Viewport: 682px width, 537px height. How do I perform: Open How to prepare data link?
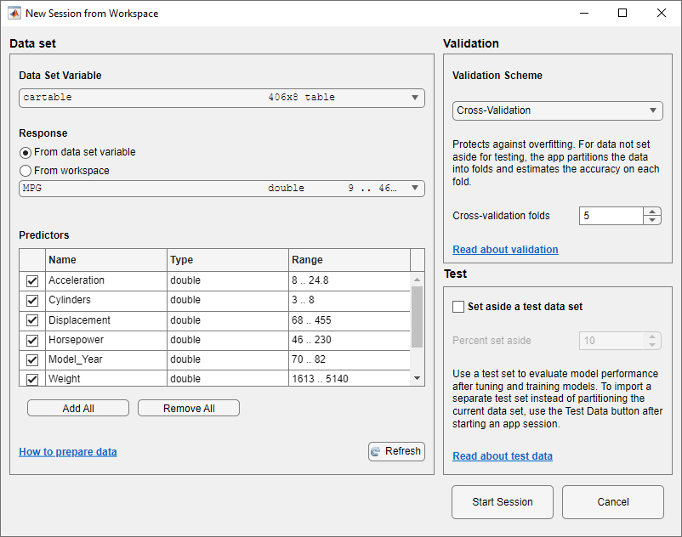pos(68,452)
